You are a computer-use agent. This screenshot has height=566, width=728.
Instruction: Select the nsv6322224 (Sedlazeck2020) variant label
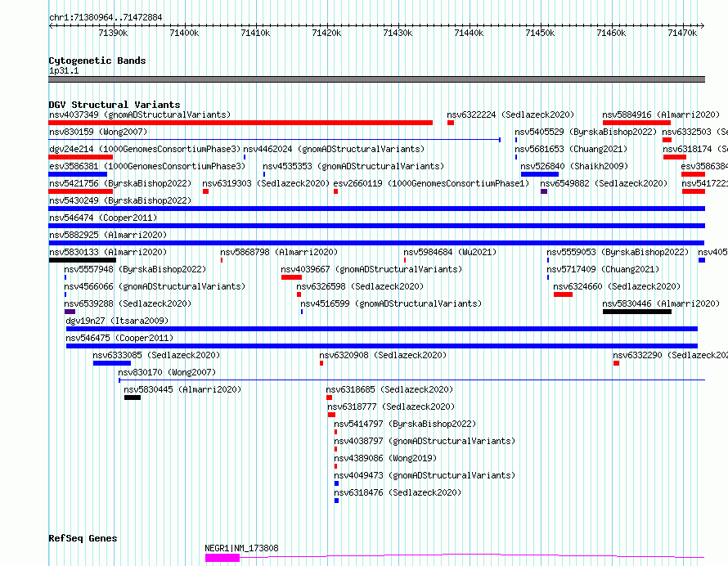510,115
